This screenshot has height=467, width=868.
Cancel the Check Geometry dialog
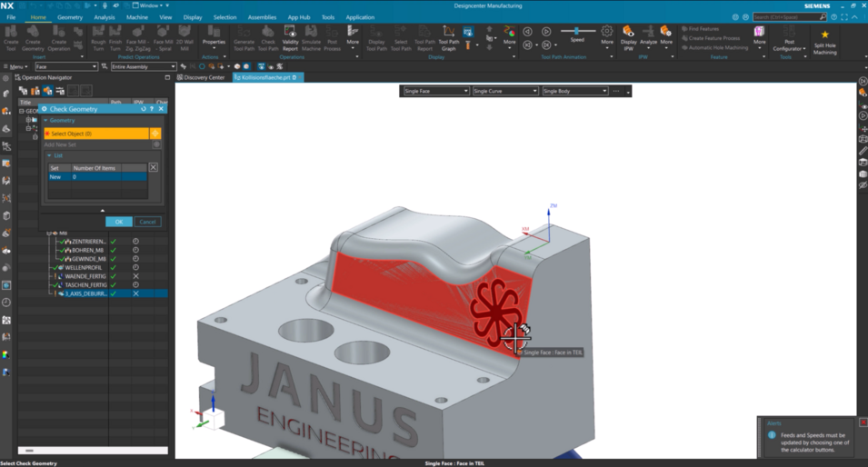(147, 222)
